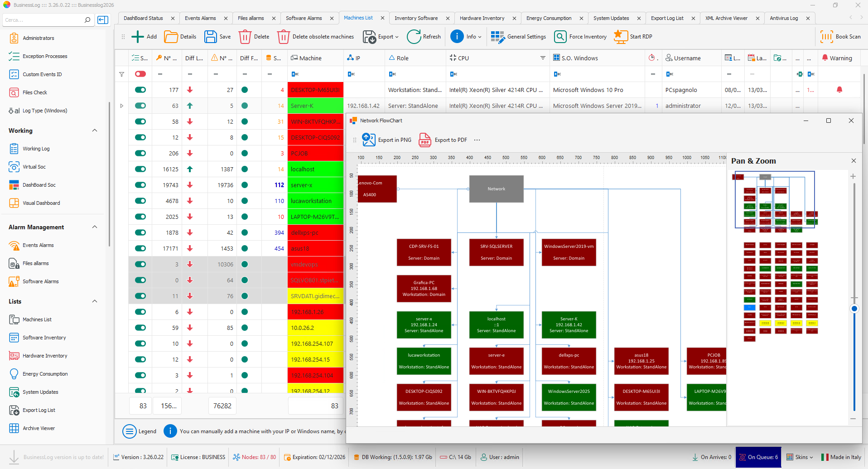
Task: Click the Cerca search field
Action: pos(43,20)
